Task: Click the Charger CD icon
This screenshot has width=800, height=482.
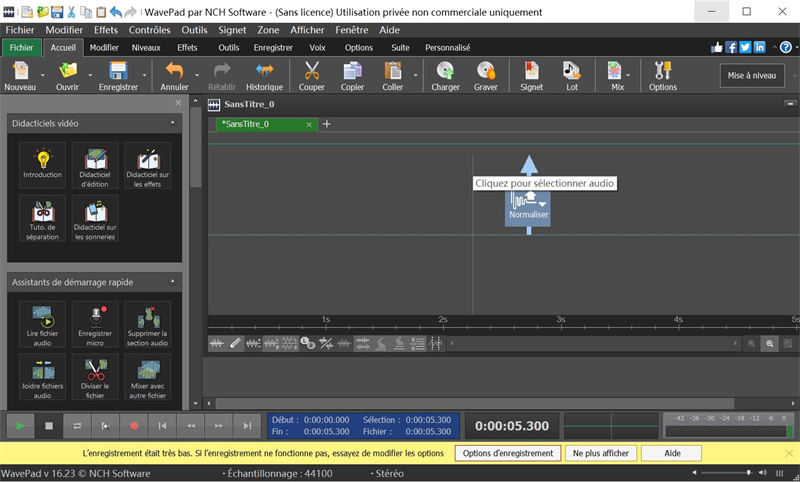Action: coord(445,75)
